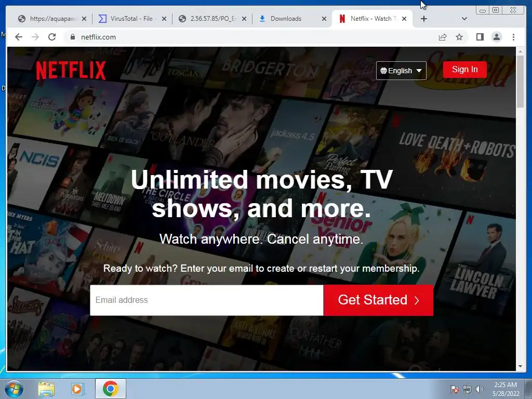Open the browser side panel icon

click(x=480, y=37)
